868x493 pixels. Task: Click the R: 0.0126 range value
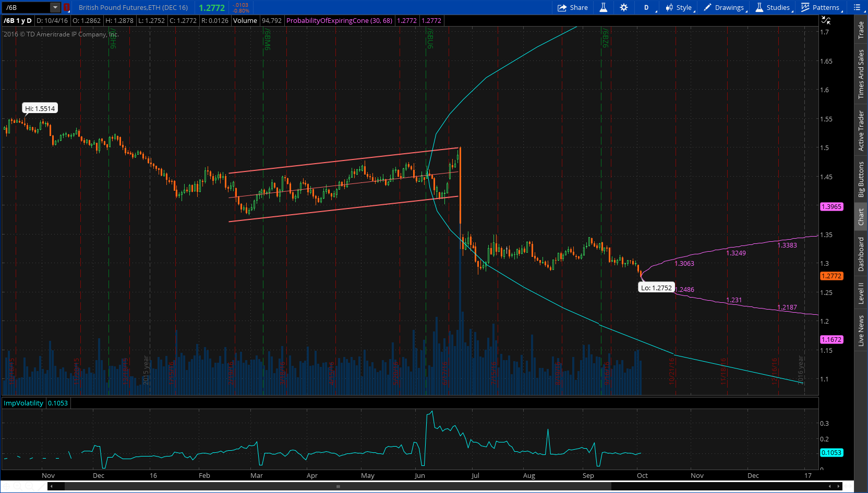215,21
